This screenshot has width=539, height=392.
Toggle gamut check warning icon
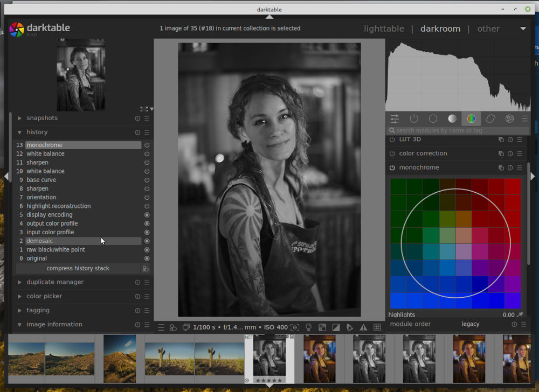coord(363,327)
